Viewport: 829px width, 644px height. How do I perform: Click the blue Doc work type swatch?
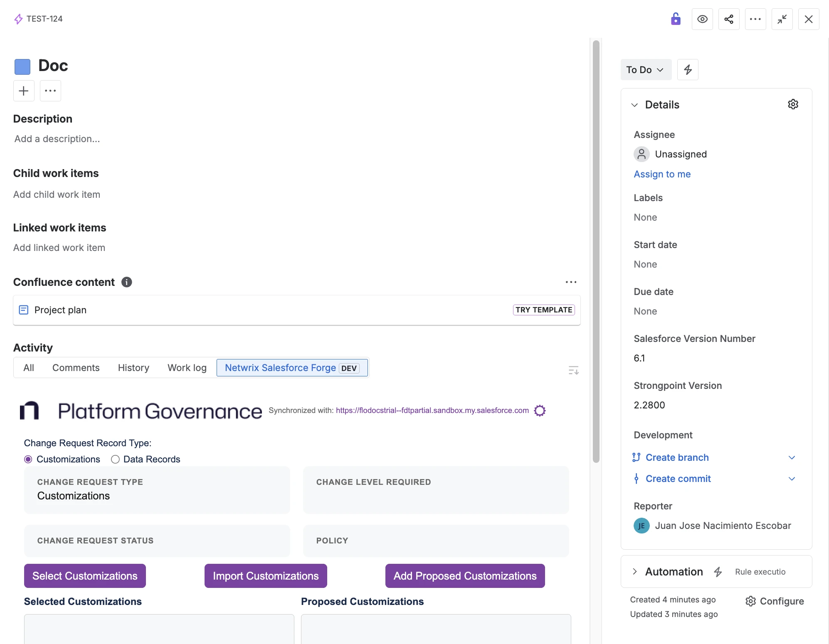click(22, 66)
